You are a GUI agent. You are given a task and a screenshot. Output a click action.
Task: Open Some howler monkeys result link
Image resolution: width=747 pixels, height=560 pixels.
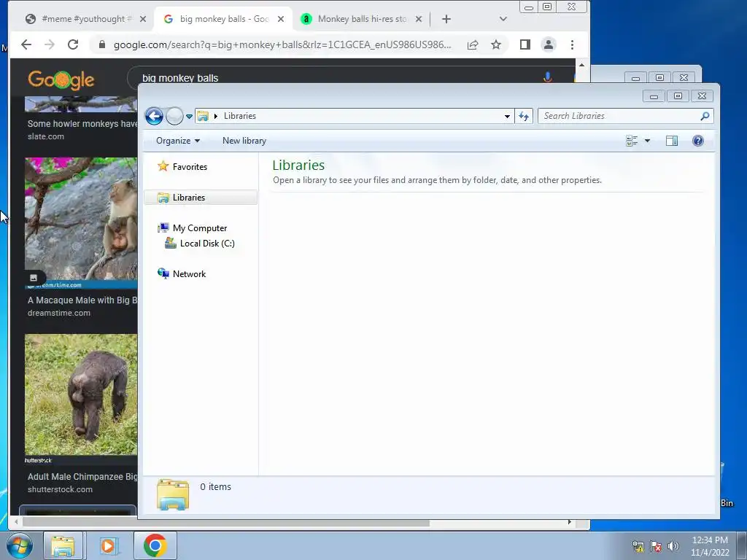pos(82,124)
